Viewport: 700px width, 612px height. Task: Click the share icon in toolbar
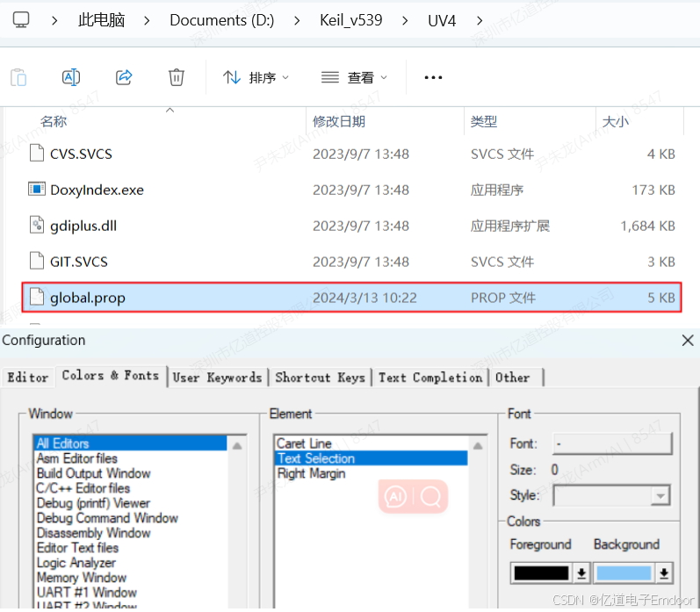tap(124, 77)
